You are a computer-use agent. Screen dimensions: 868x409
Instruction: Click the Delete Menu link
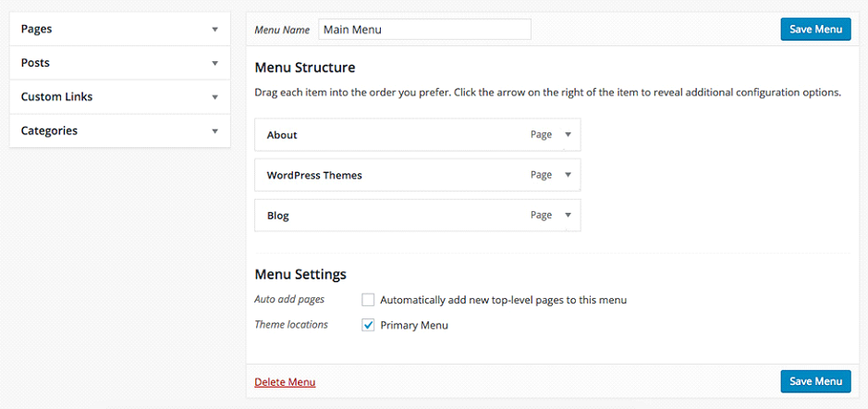click(285, 382)
